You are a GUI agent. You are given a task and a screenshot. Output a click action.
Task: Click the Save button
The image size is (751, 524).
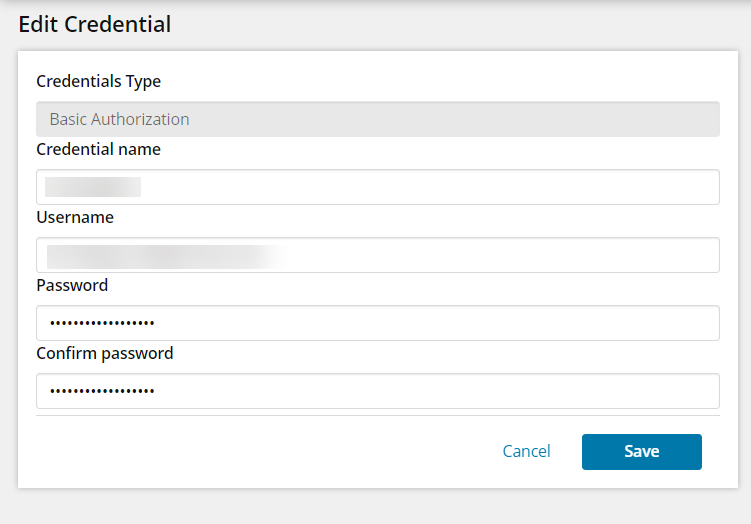(x=641, y=451)
